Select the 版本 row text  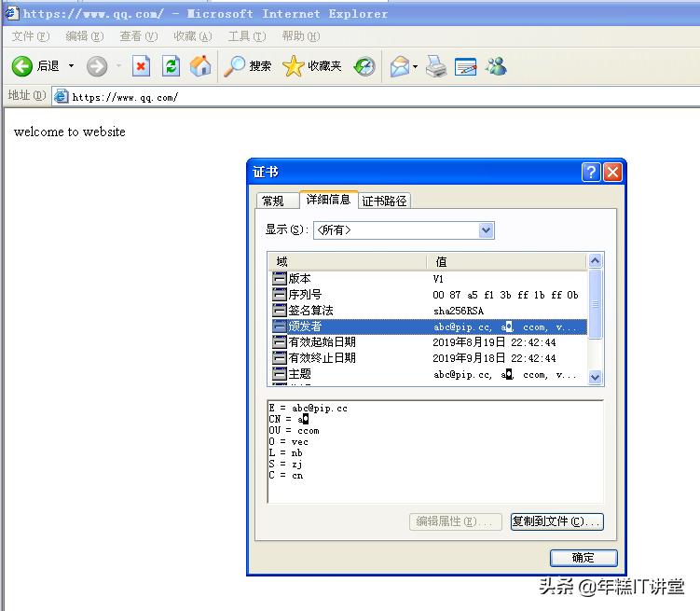click(299, 279)
